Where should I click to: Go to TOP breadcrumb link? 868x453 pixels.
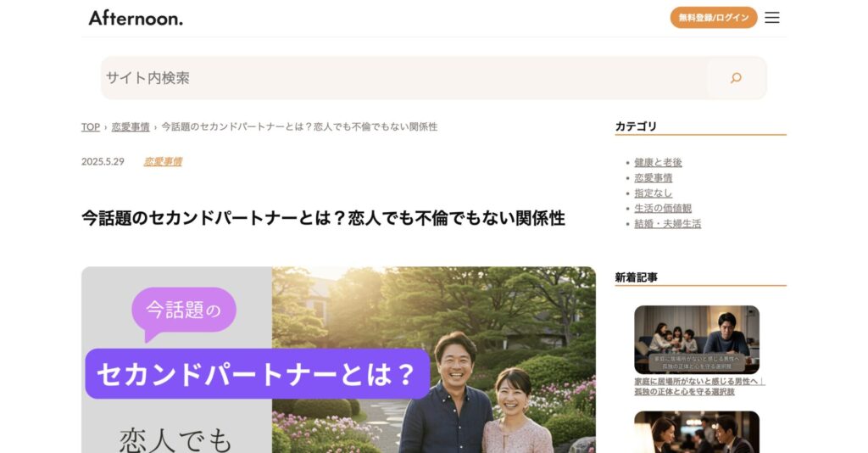[90, 126]
